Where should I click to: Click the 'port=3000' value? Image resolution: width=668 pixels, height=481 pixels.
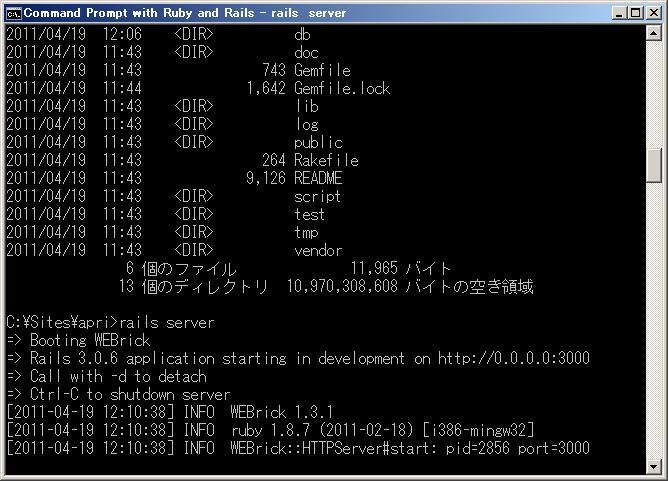click(554, 448)
